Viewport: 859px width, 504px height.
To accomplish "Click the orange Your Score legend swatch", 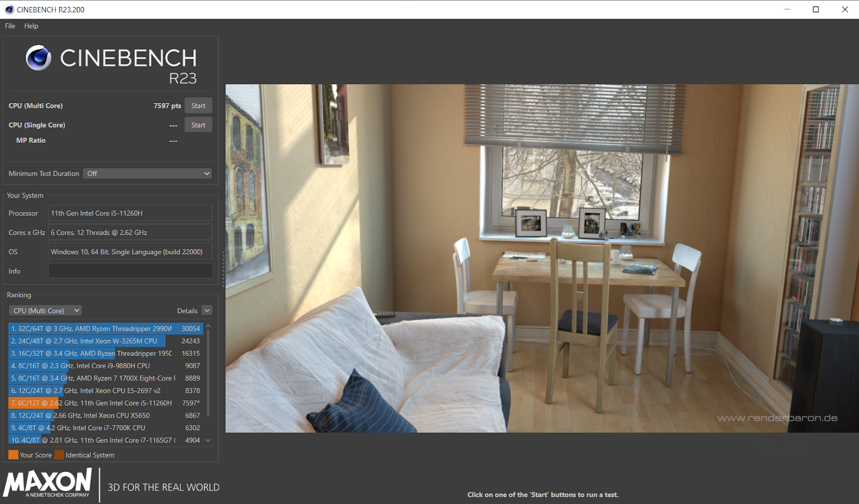I will coord(13,455).
